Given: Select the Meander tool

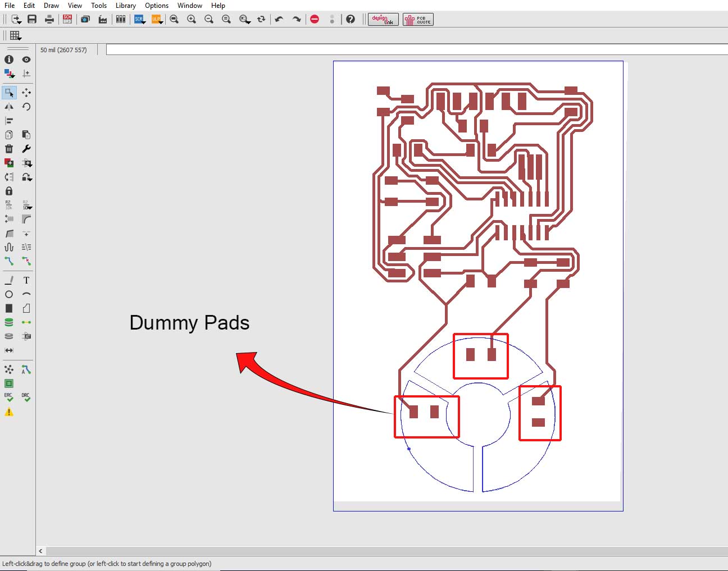Looking at the screenshot, I should [9, 247].
